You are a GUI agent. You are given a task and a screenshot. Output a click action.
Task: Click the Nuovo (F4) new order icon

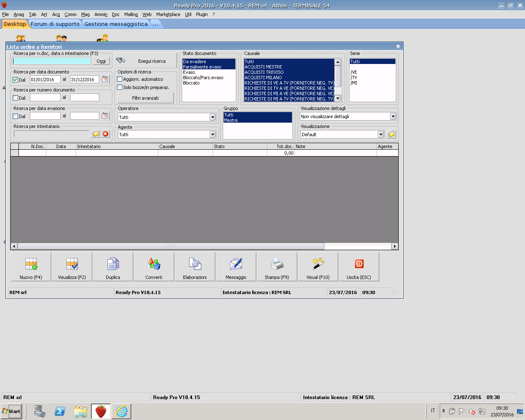[x=31, y=264]
